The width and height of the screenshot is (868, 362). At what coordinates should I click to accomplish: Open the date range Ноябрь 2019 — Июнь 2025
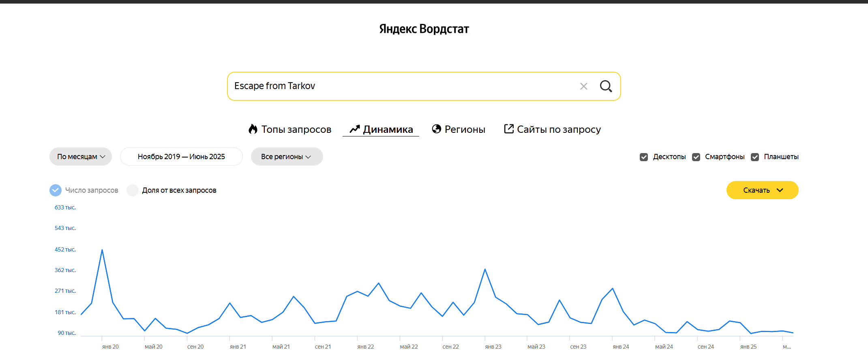pyautogui.click(x=181, y=157)
